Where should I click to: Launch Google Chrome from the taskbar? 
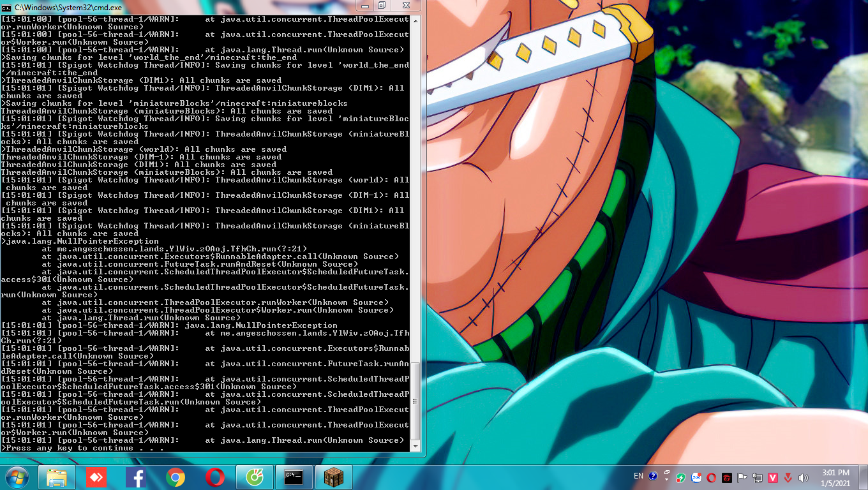coord(176,477)
